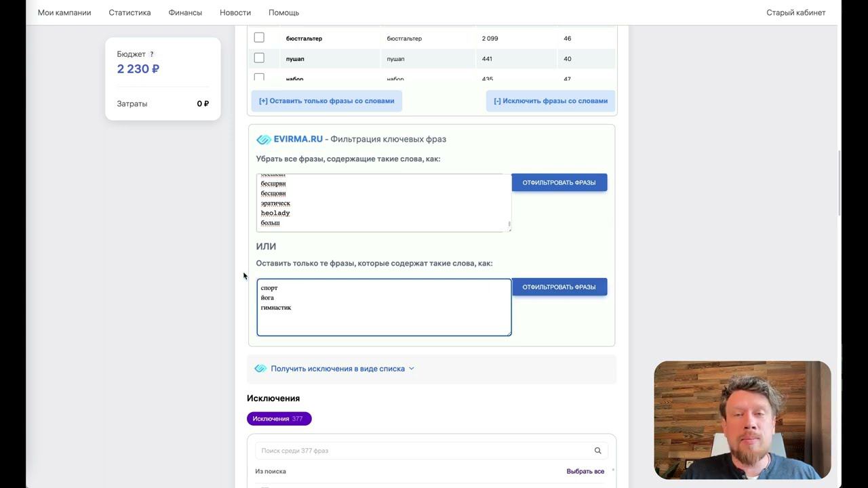The width and height of the screenshot is (868, 488).
Task: Click the small Evirma icon beside exclusions list
Action: click(260, 369)
